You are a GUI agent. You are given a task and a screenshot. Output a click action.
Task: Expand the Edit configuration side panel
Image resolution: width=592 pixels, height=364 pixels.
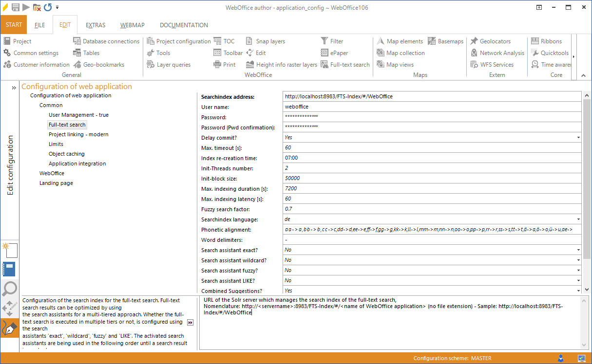tap(14, 88)
